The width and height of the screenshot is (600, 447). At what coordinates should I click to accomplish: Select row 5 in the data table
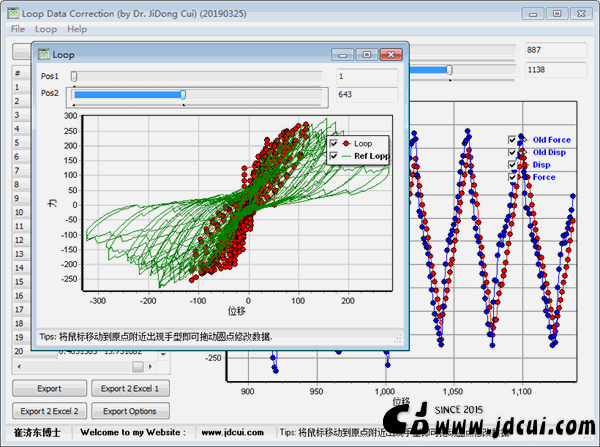pyautogui.click(x=21, y=143)
